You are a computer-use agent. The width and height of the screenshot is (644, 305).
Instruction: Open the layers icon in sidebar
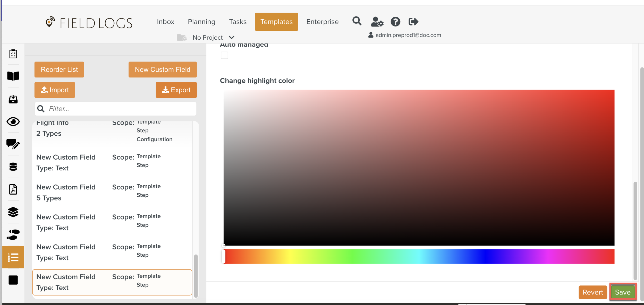point(13,212)
